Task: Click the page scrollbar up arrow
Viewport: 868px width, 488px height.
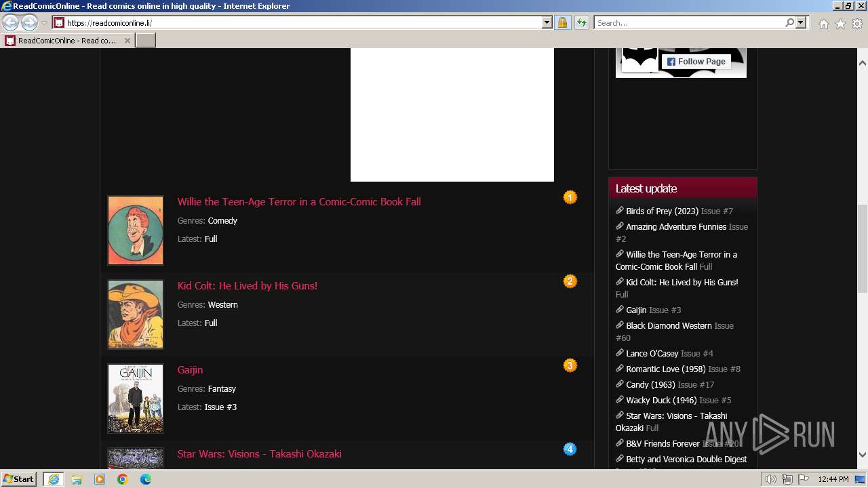Action: click(x=863, y=63)
